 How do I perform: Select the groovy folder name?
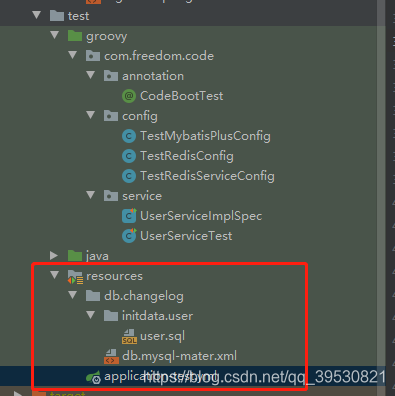106,36
